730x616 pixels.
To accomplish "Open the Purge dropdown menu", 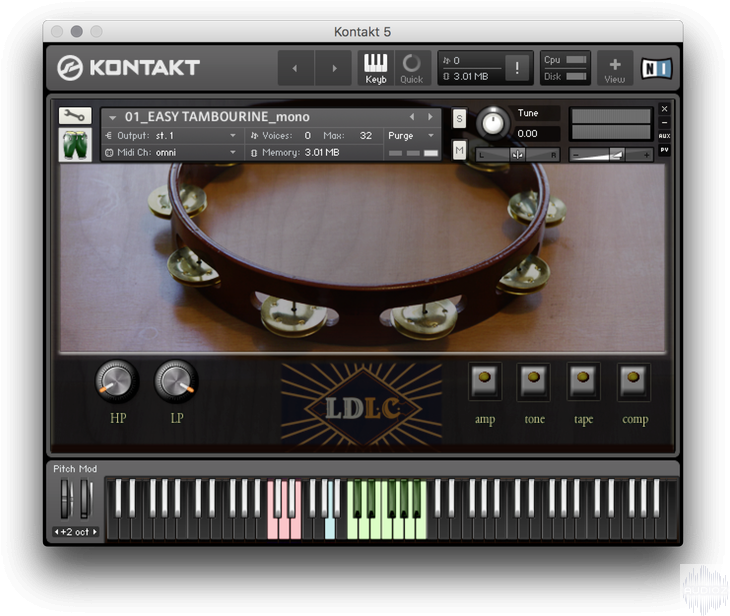I will (411, 135).
